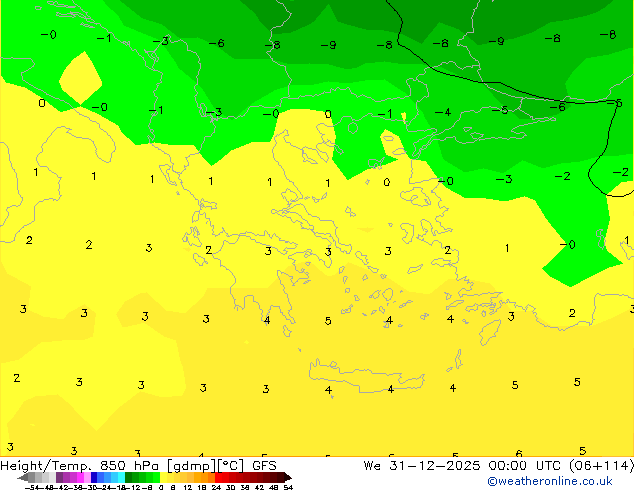
Task: Click the bright red legend swatch
Action: 218,477
